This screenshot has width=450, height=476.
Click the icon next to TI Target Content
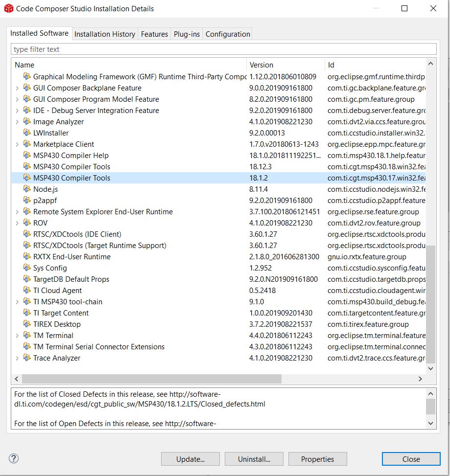(x=27, y=313)
